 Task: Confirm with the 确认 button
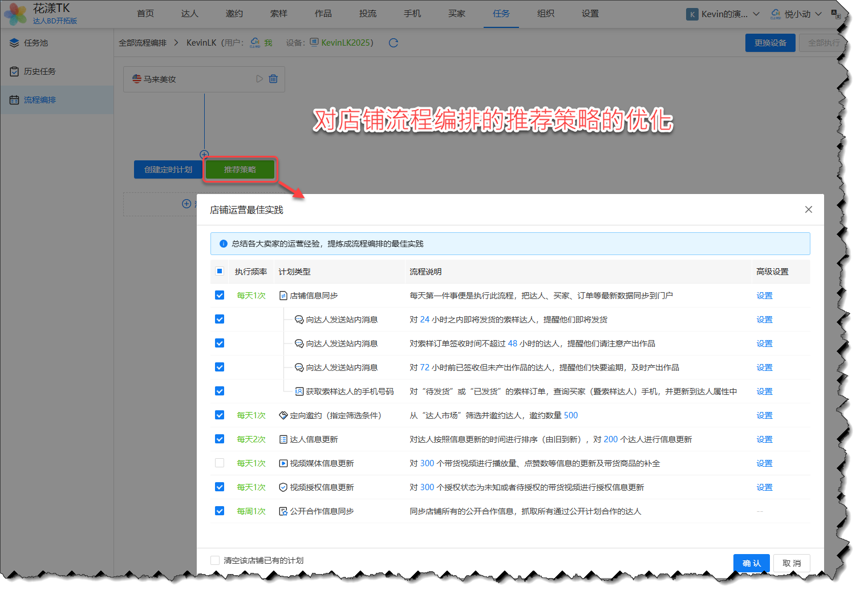click(751, 563)
